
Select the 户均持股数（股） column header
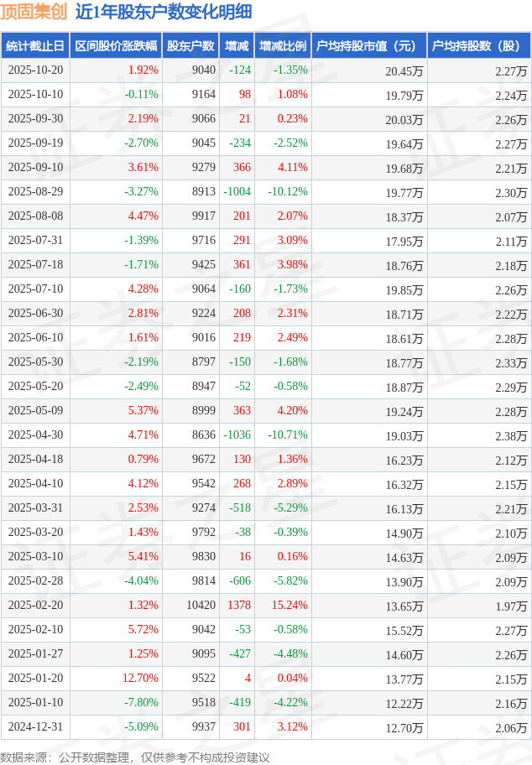click(x=479, y=46)
